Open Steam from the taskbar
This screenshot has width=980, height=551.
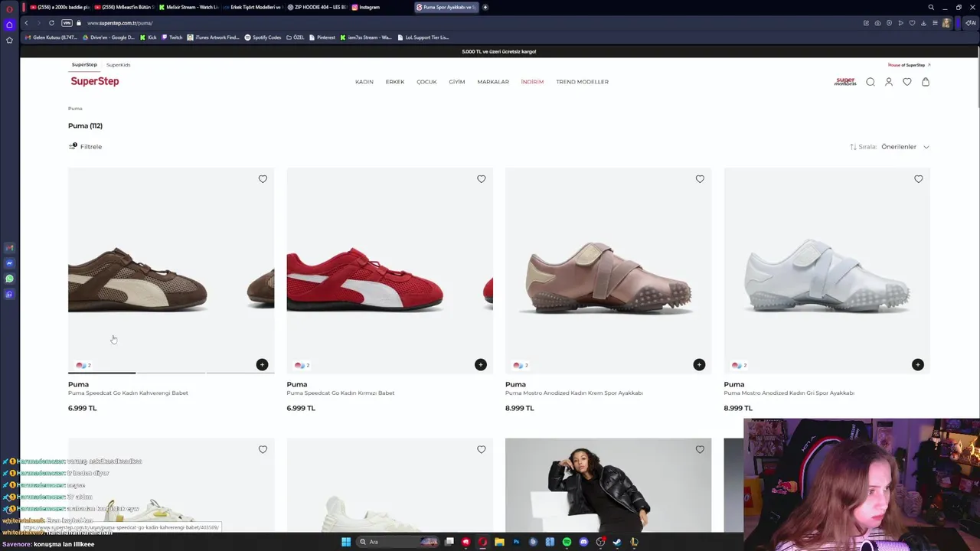click(617, 542)
